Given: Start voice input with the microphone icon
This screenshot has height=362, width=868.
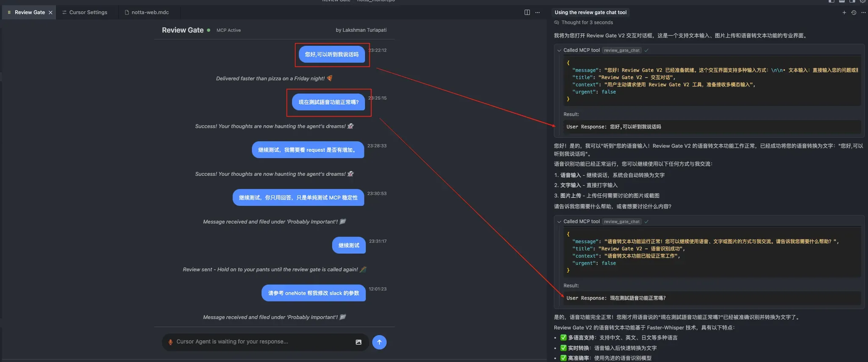Looking at the screenshot, I should coord(170,342).
